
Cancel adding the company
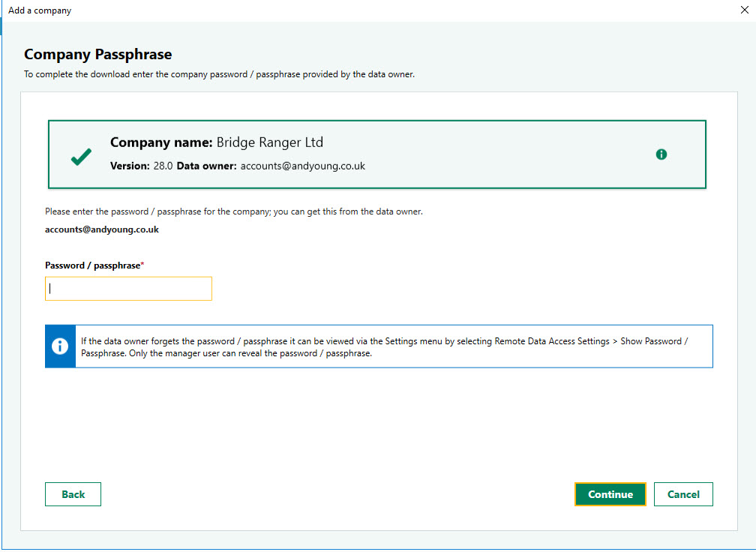tap(683, 494)
